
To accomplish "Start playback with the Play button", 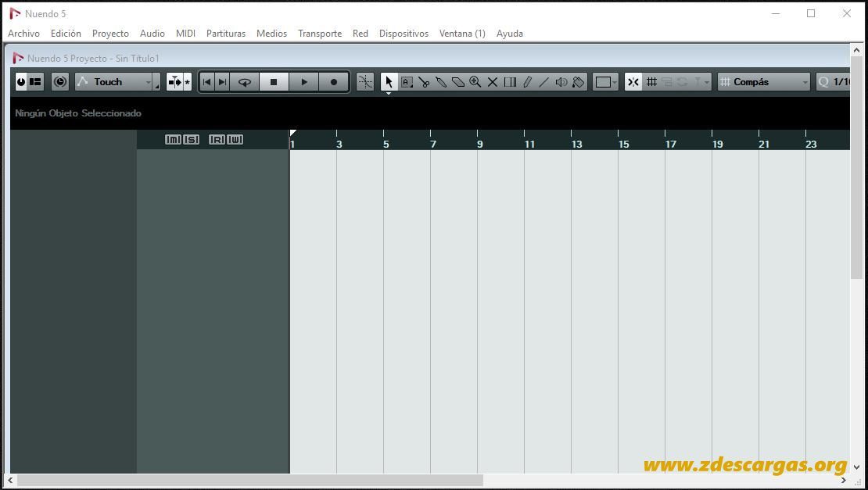I will [304, 82].
